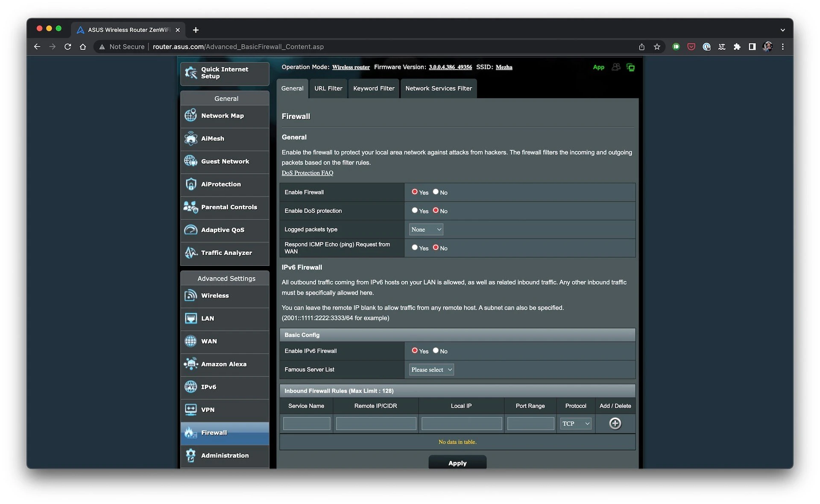
Task: Reload the page in browser
Action: pyautogui.click(x=67, y=47)
